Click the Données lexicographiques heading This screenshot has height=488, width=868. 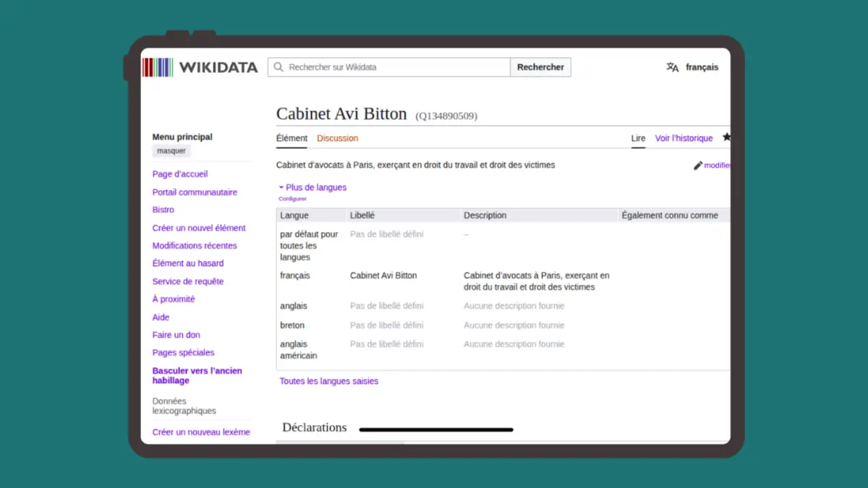pos(184,406)
